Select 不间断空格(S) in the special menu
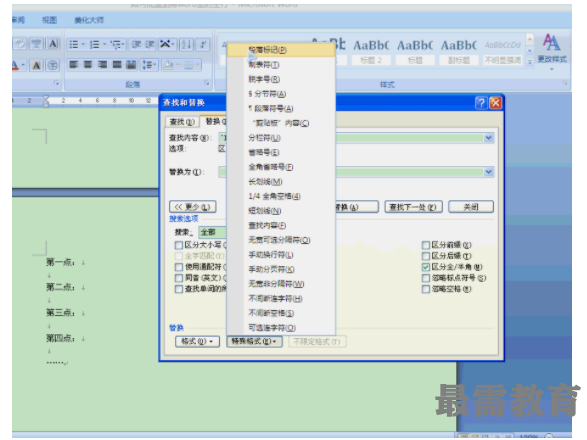The image size is (587, 440). 281,313
